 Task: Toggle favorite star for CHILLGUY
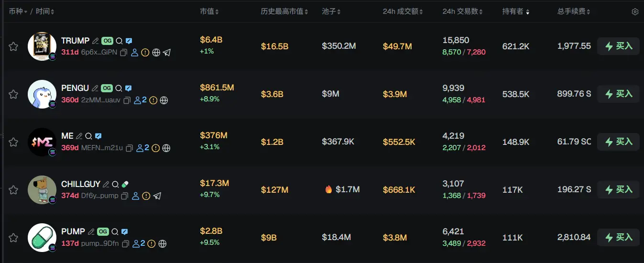13,190
